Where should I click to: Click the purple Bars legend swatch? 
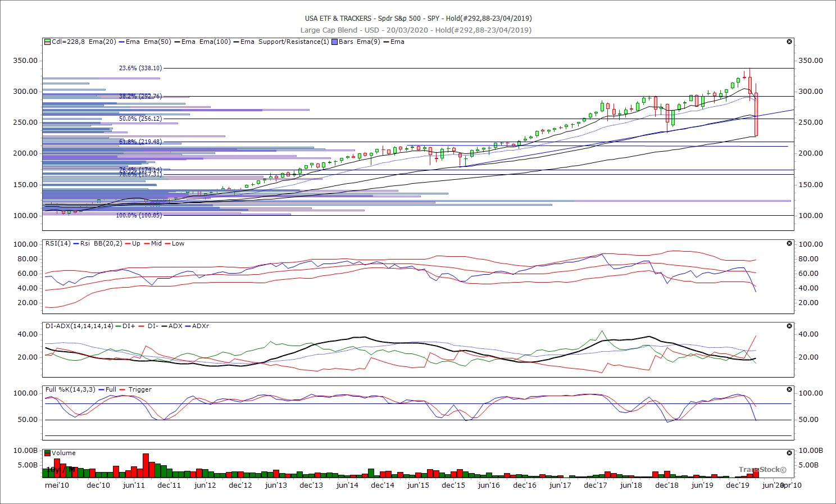point(335,42)
